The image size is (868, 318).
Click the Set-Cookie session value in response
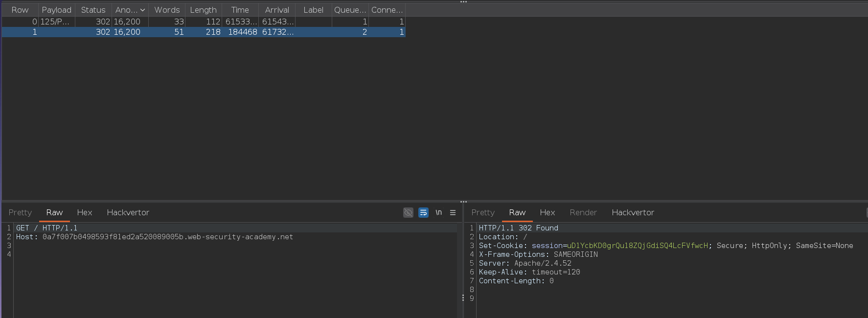pyautogui.click(x=638, y=246)
